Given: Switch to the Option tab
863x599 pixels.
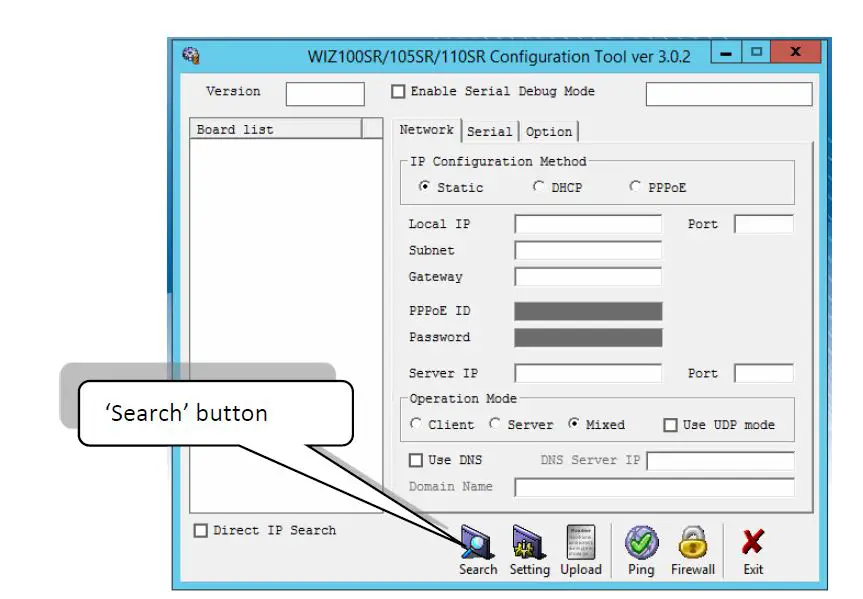Looking at the screenshot, I should (x=549, y=132).
